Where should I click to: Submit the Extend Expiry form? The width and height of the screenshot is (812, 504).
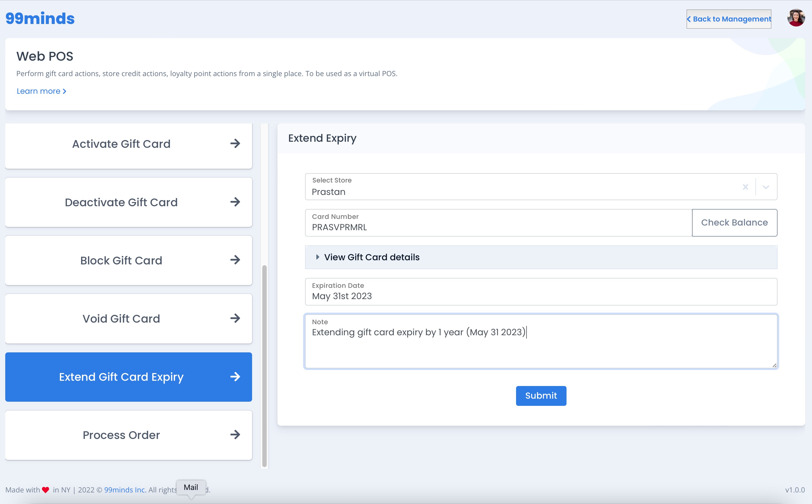click(541, 396)
